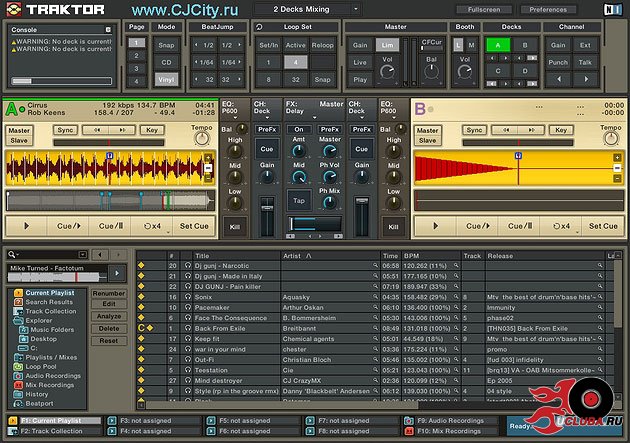
Task: Click Deck A loop x4 button
Action: (x=152, y=226)
